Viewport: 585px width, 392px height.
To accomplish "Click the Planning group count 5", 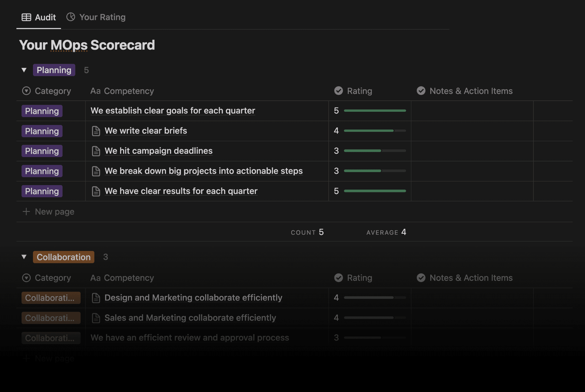I will (86, 70).
